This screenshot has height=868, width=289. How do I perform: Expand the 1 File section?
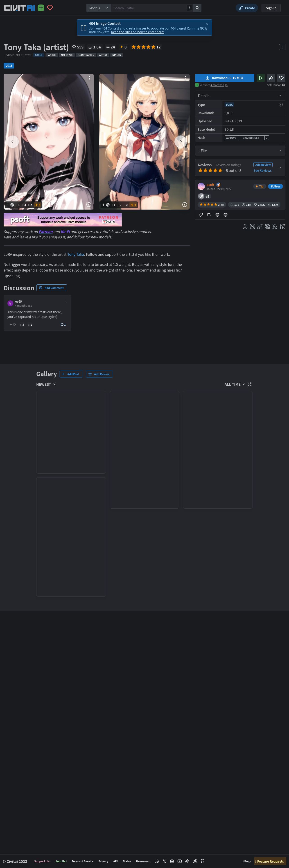click(x=240, y=151)
